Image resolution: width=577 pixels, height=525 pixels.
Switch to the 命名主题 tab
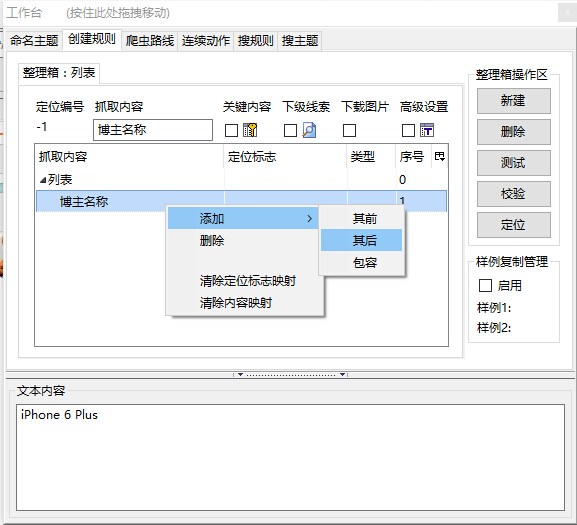click(34, 40)
